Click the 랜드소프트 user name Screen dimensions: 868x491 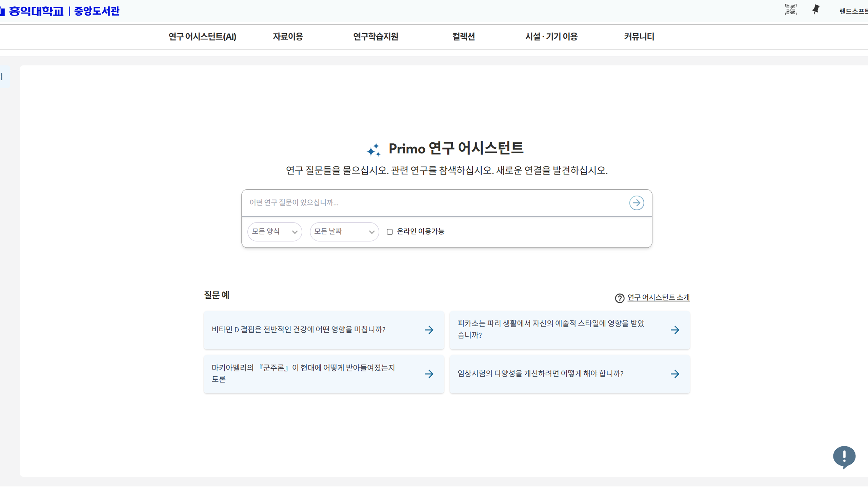[x=853, y=11]
